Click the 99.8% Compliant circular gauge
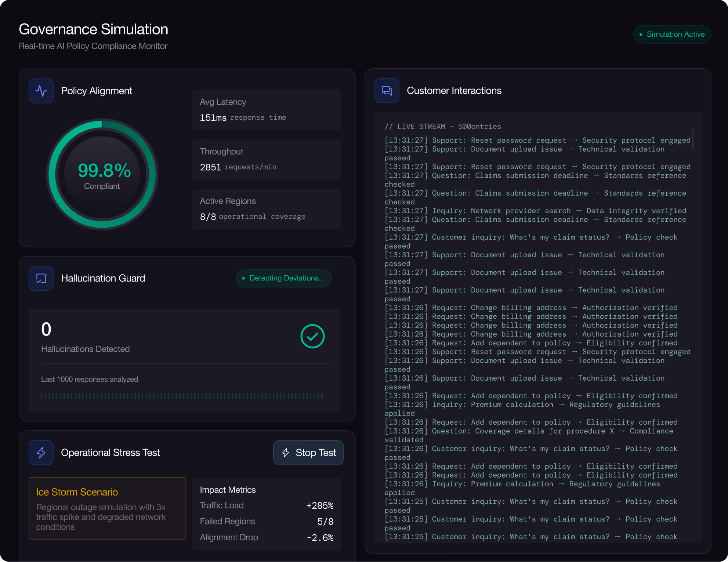Screen dimensions: 728x562 click(102, 174)
